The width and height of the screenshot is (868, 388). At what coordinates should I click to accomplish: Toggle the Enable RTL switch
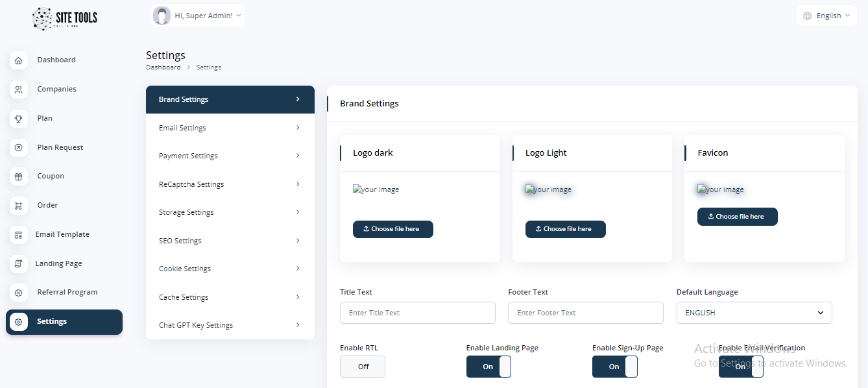point(363,367)
